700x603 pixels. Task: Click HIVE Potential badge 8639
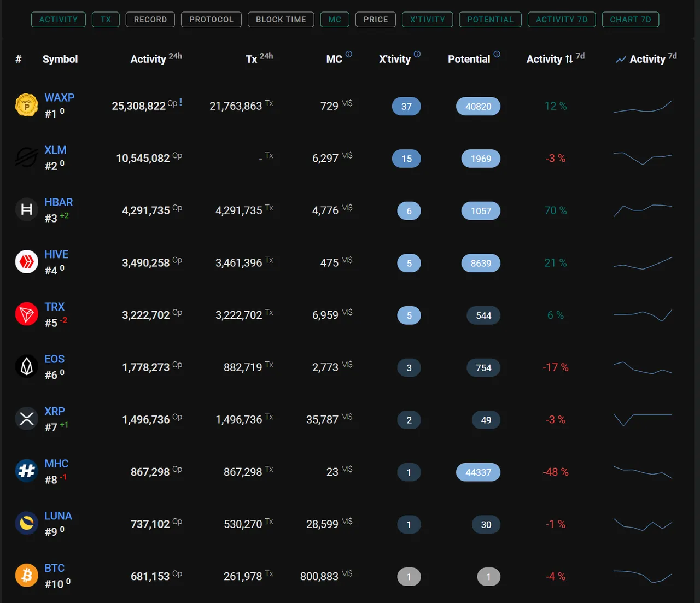[481, 263]
